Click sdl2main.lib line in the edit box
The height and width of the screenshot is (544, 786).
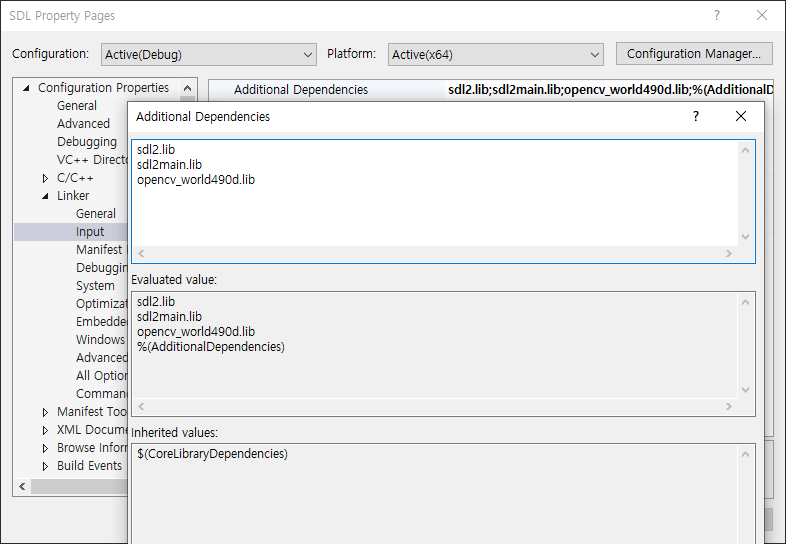[169, 164]
